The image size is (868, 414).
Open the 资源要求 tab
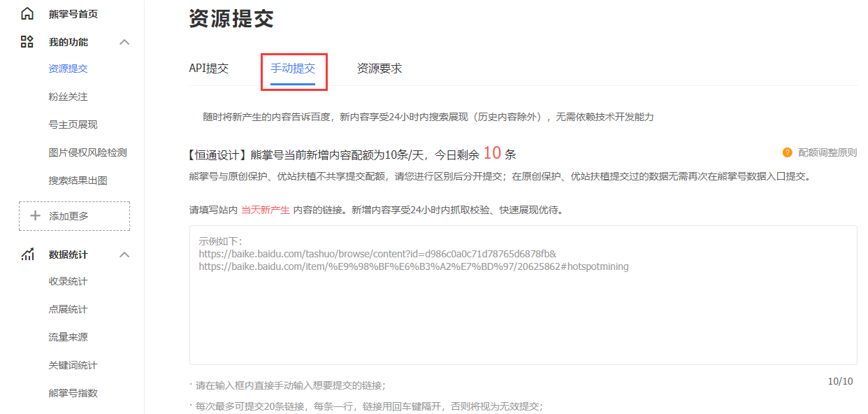pos(378,68)
